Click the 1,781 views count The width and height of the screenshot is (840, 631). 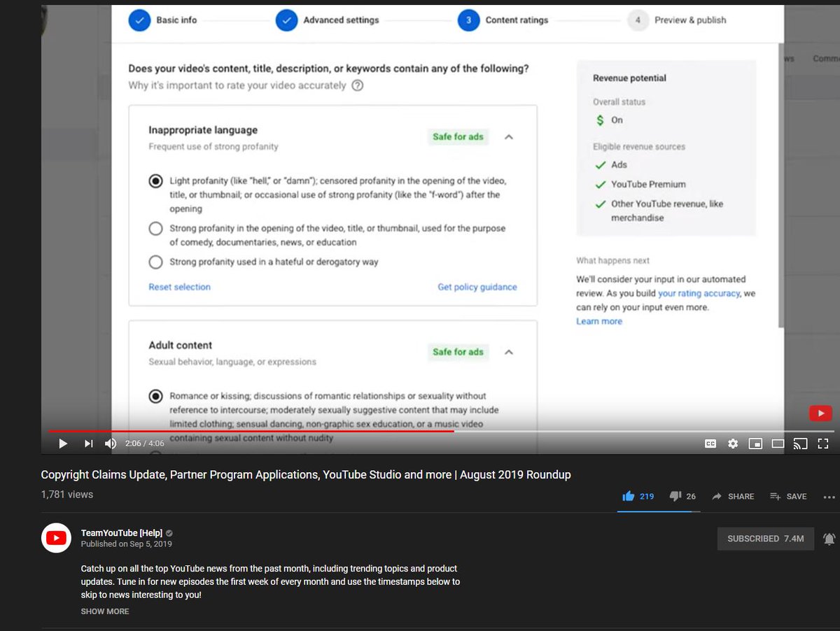67,495
